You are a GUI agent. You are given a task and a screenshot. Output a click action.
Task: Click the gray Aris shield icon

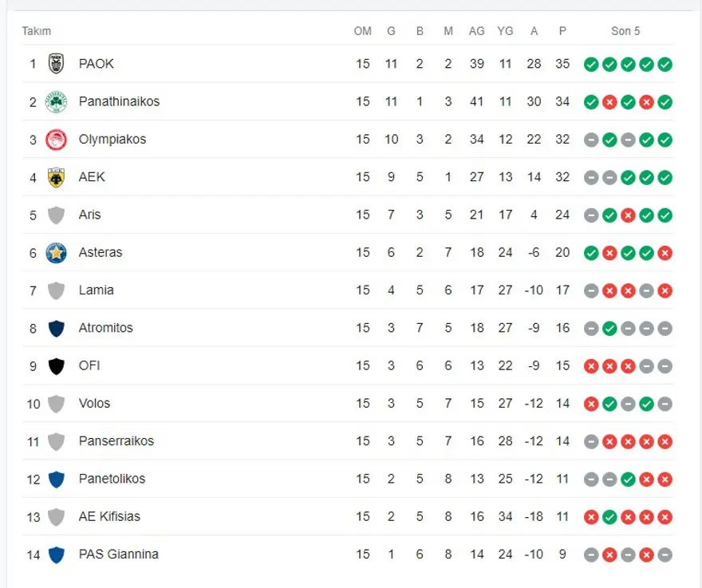tap(56, 215)
